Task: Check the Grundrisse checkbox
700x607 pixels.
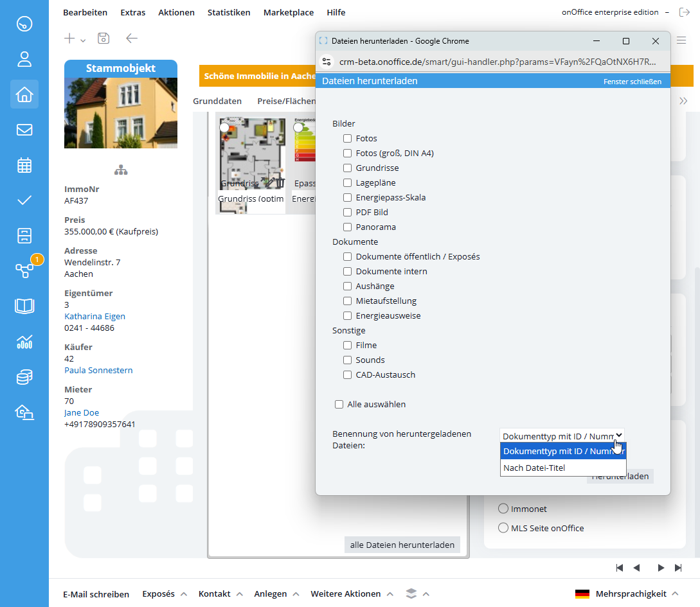Action: tap(347, 168)
